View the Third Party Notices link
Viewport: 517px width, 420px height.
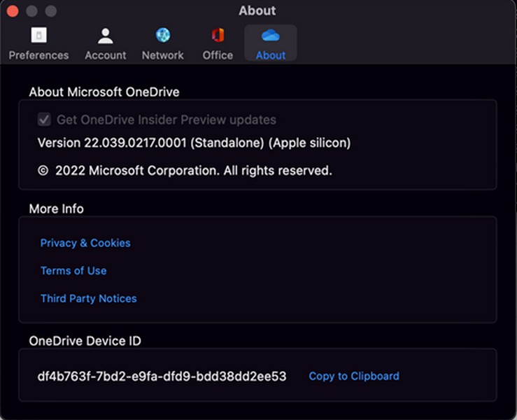[88, 299]
